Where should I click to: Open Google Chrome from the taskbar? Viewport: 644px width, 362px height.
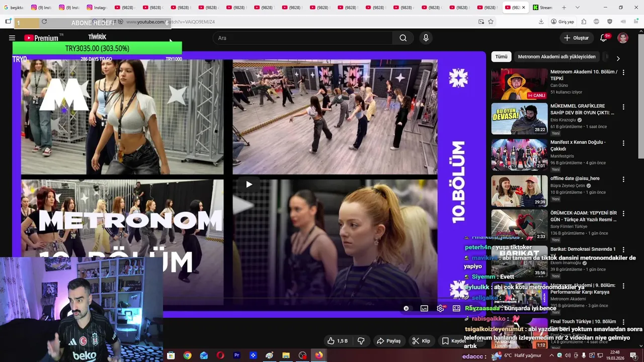187,355
